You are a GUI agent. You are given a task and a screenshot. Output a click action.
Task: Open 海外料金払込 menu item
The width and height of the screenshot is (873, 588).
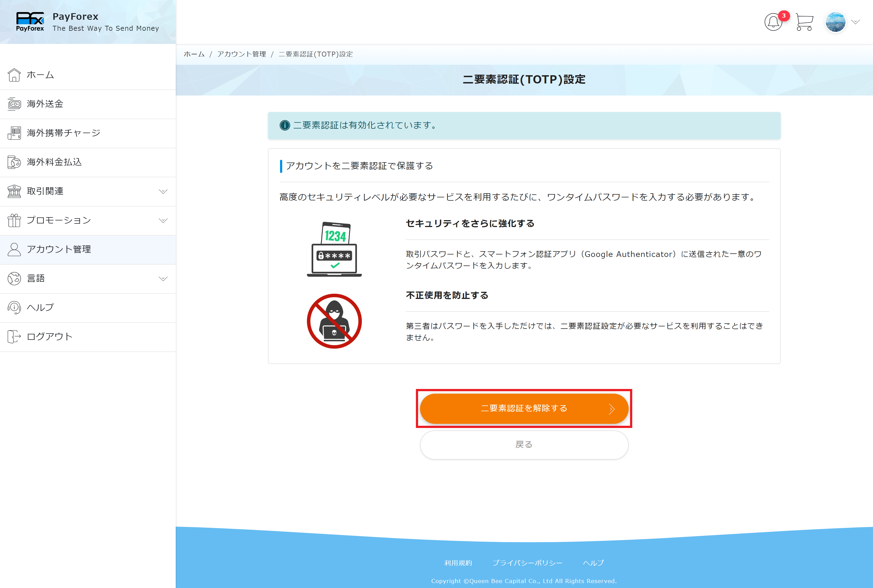click(88, 162)
